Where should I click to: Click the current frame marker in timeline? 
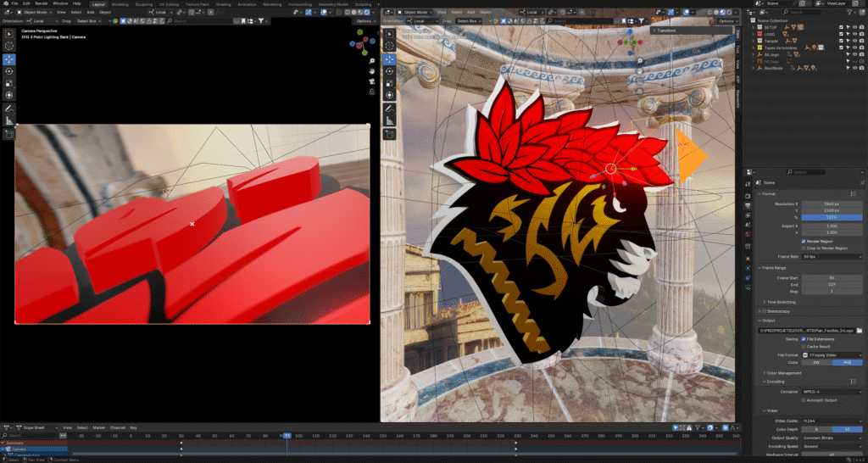coord(287,436)
